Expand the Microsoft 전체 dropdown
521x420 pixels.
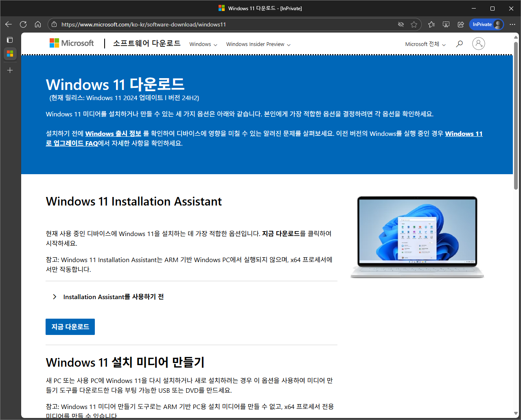(x=425, y=44)
